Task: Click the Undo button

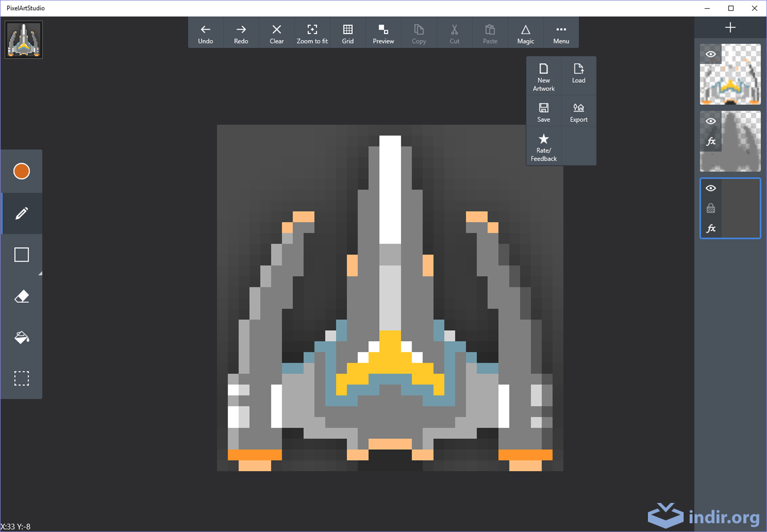Action: coord(206,32)
